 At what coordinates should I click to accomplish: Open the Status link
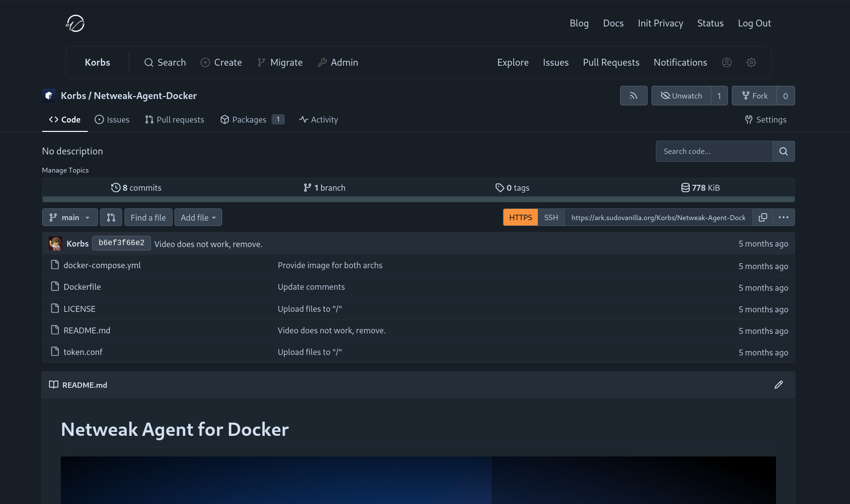pos(710,23)
